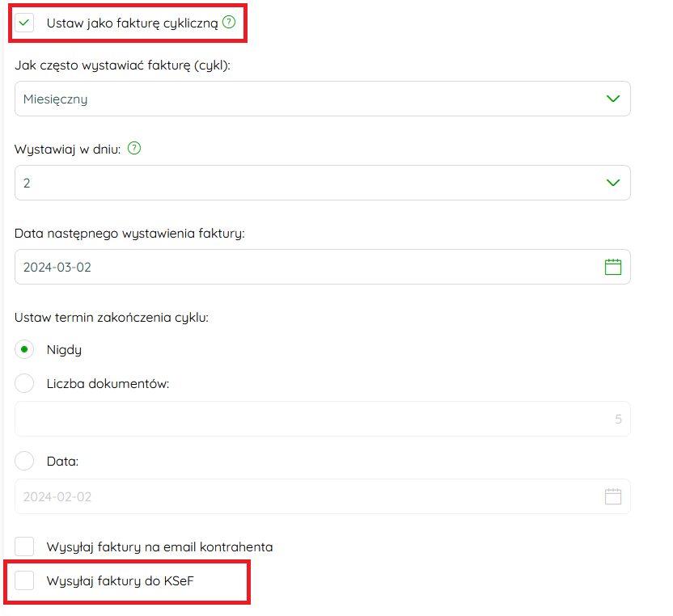
Task: Click chevron arrow of Miesięczny dropdown
Action: (x=613, y=99)
